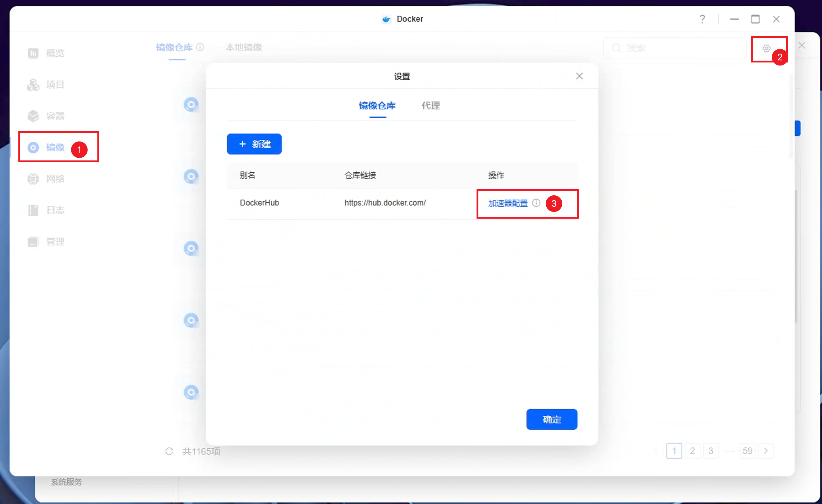Click the info icon next to 加速器配置

point(536,203)
